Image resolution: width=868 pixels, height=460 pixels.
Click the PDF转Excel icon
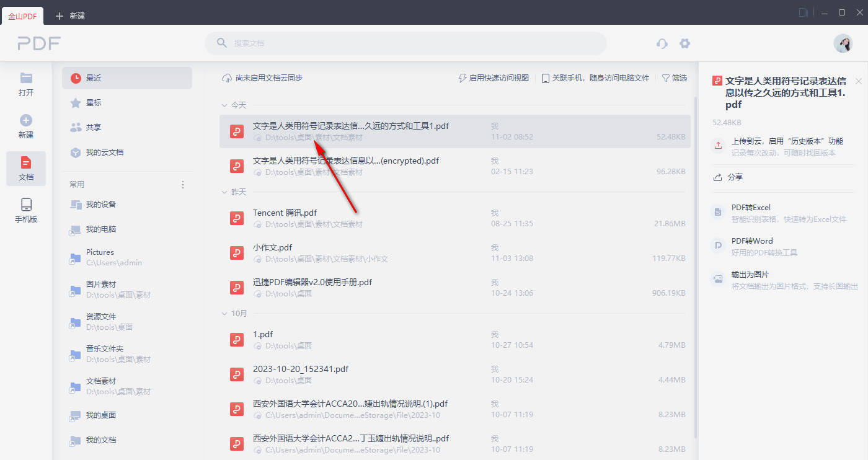(718, 212)
